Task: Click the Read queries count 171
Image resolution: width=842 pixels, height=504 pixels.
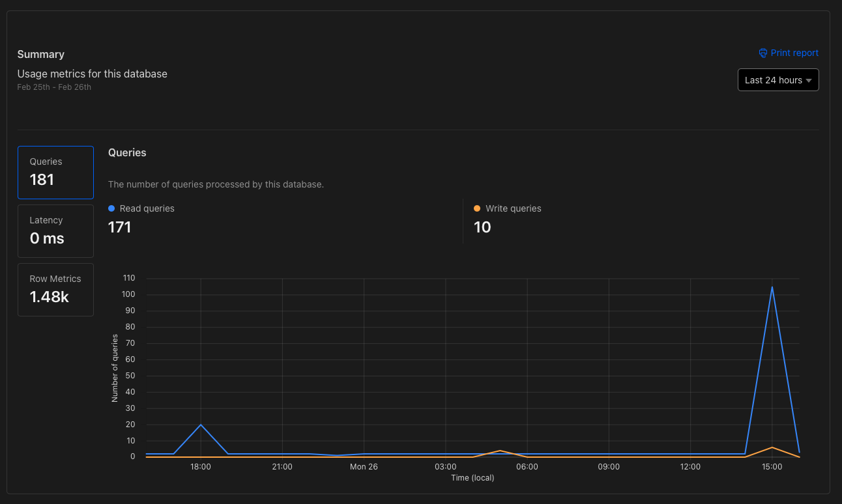Action: click(x=119, y=227)
